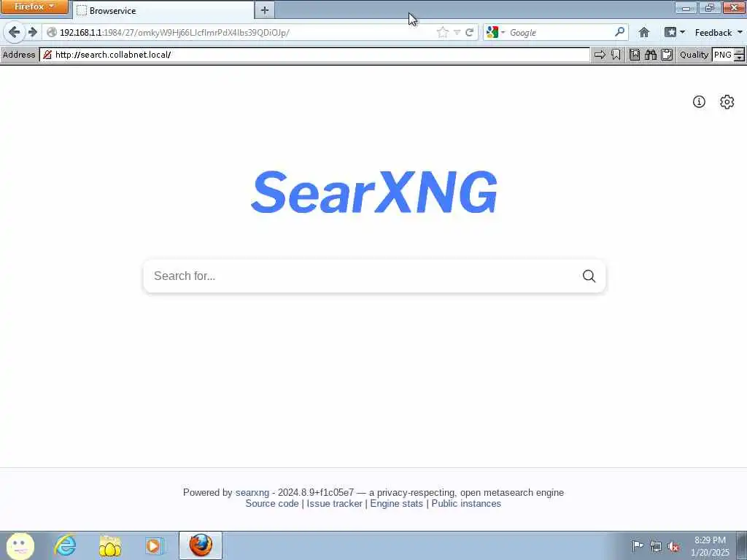Open the Public instances link
This screenshot has width=747, height=560.
point(466,503)
